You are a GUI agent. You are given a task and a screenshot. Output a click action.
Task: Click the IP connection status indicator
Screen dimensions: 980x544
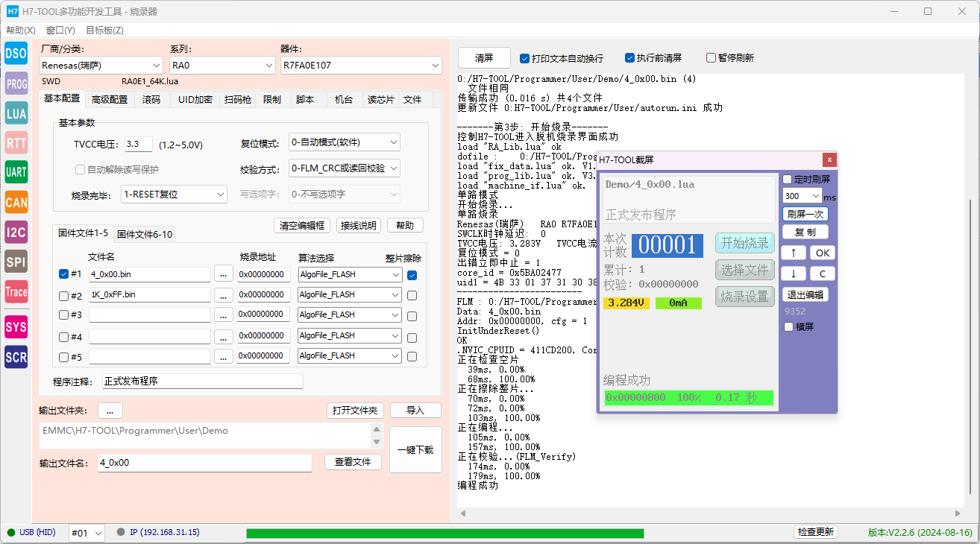(157, 532)
